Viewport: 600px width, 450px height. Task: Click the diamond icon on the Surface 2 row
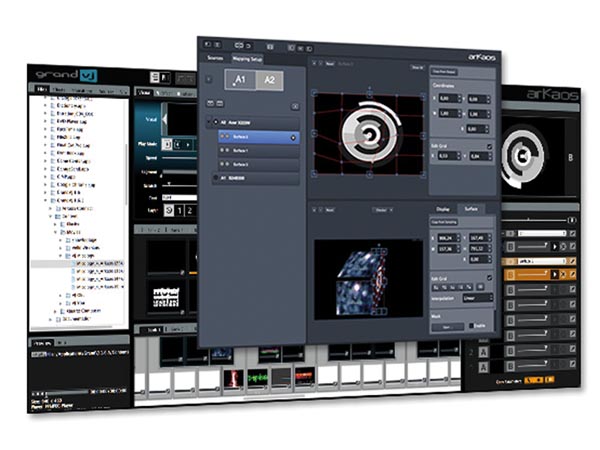pyautogui.click(x=293, y=138)
